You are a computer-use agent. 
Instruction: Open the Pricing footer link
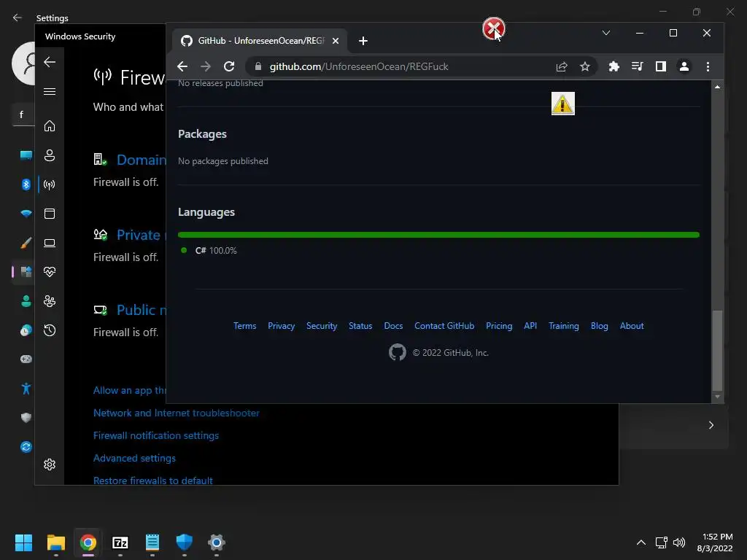pos(499,326)
